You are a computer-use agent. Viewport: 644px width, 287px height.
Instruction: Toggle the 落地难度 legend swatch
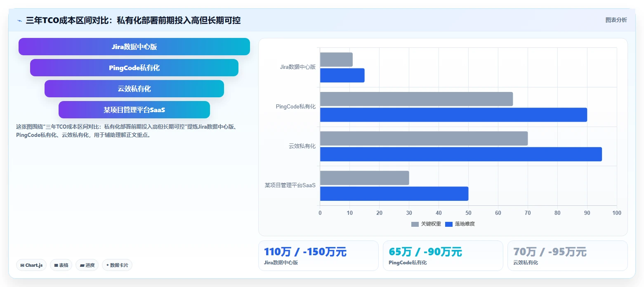click(x=449, y=224)
